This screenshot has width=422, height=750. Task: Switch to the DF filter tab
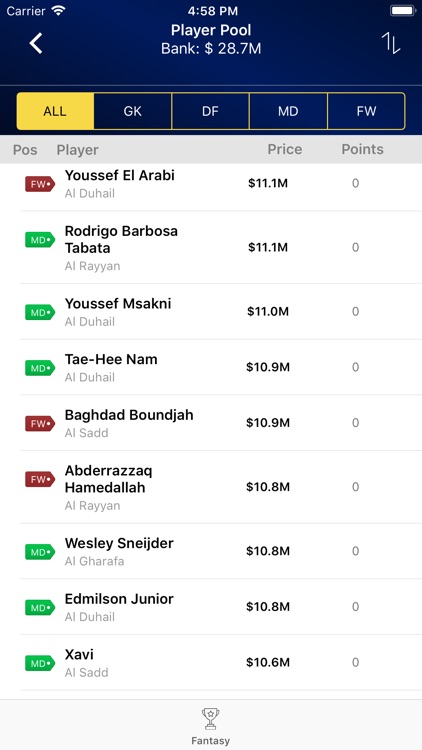click(211, 111)
